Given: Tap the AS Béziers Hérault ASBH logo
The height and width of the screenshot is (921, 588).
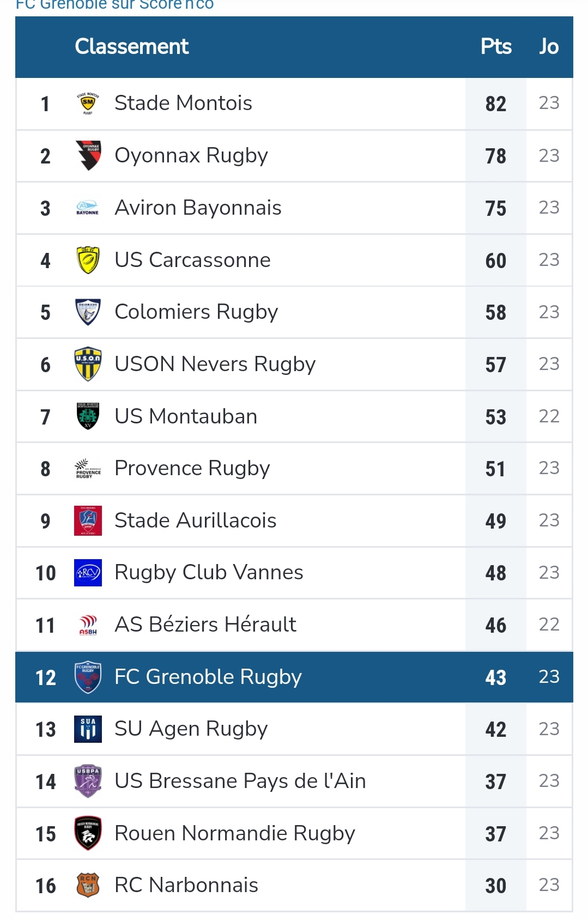Looking at the screenshot, I should [88, 625].
